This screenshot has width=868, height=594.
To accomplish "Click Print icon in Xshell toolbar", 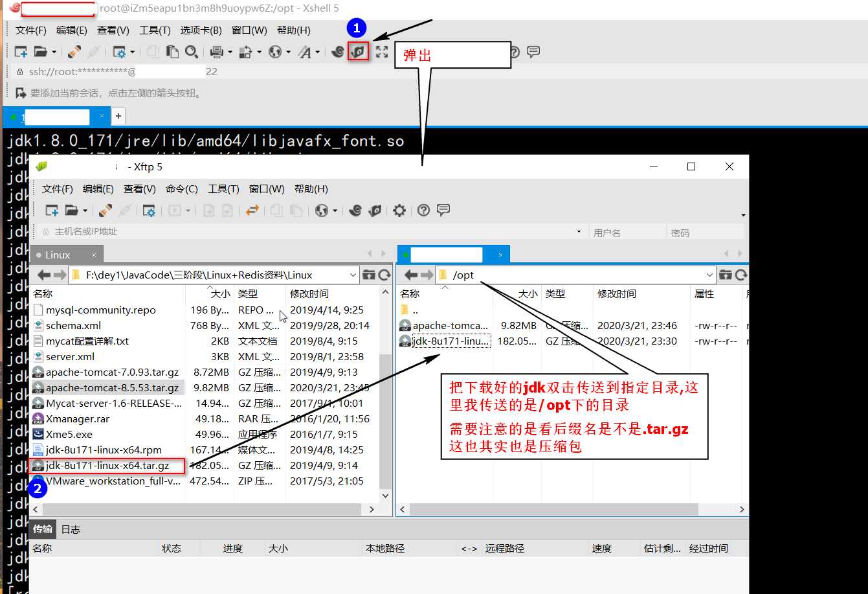I will (x=217, y=52).
